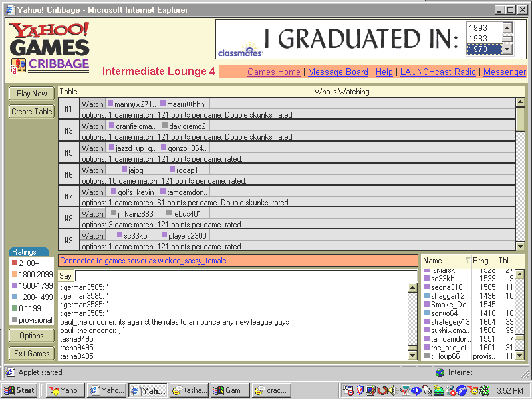Sort the player list by Name column
Image resolution: width=532 pixels, height=399 pixels.
pos(446,261)
